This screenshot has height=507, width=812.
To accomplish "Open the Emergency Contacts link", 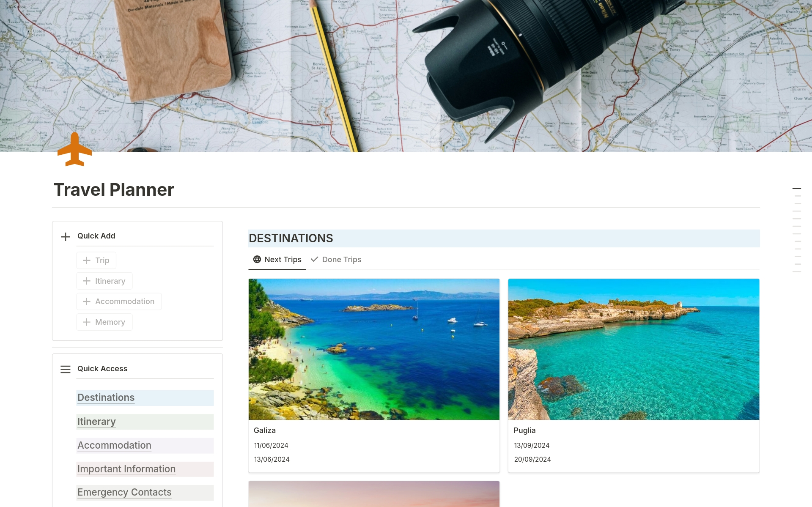I will pos(124,492).
